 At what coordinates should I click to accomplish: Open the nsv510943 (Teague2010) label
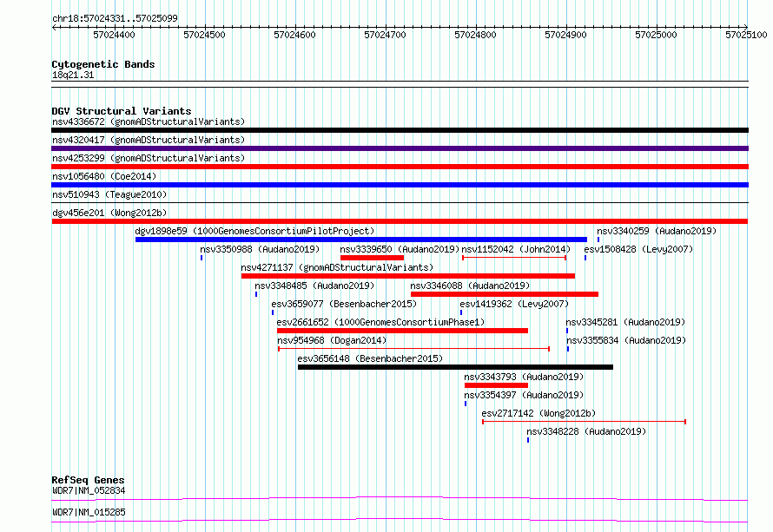point(109,194)
